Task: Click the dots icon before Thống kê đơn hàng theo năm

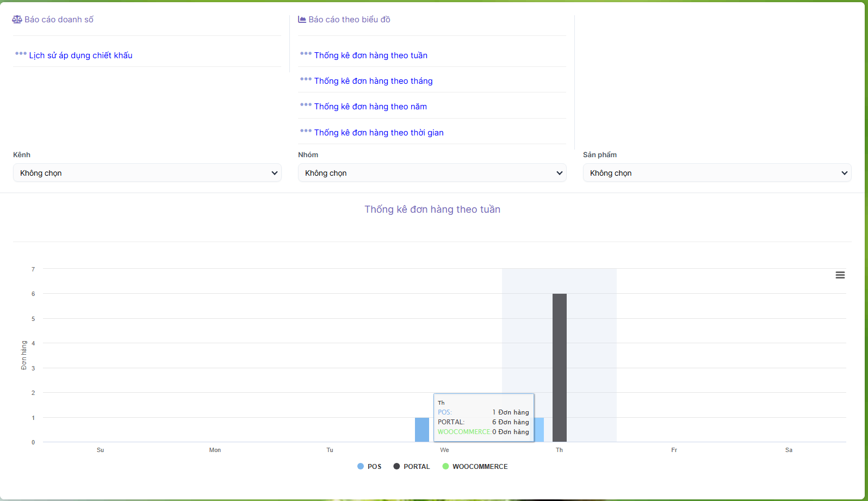Action: [x=306, y=105]
